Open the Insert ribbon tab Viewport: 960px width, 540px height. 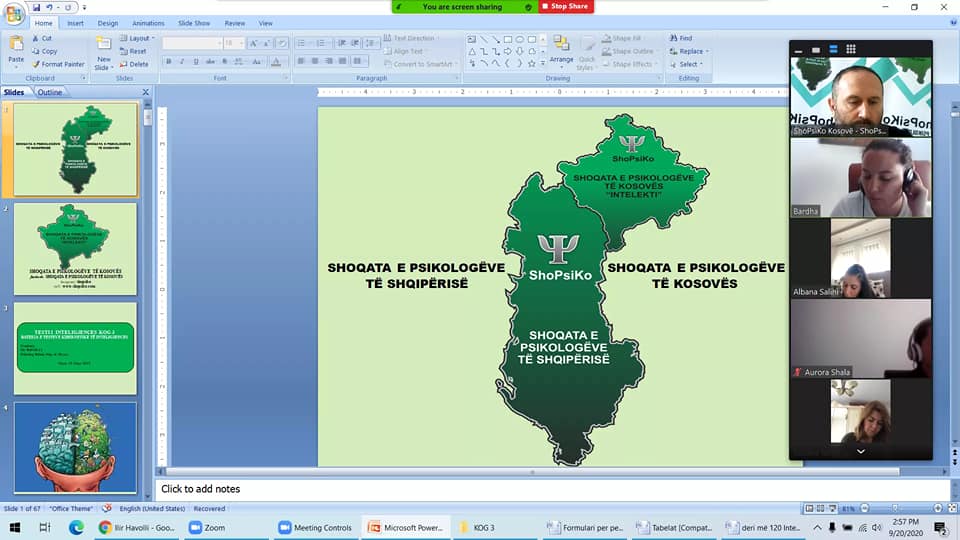click(x=75, y=23)
